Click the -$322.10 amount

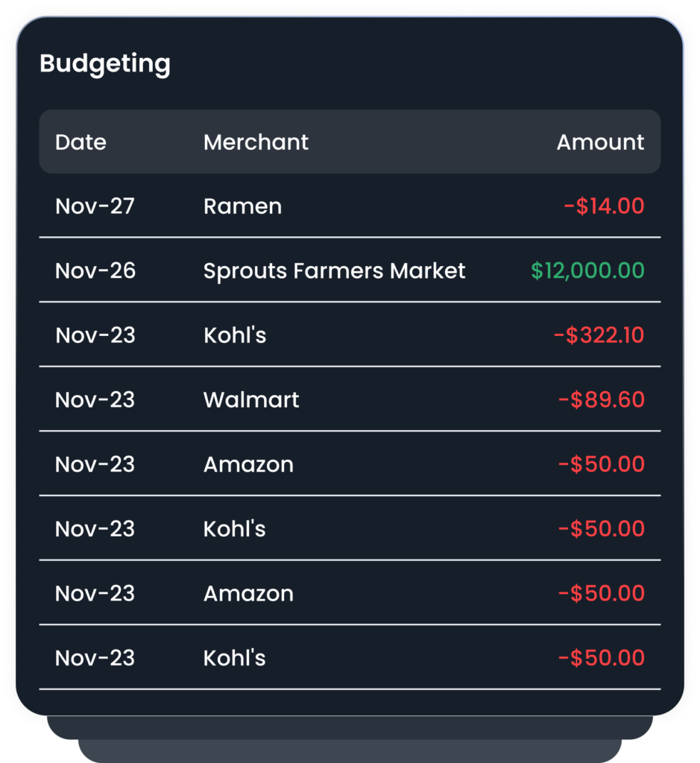pos(599,335)
